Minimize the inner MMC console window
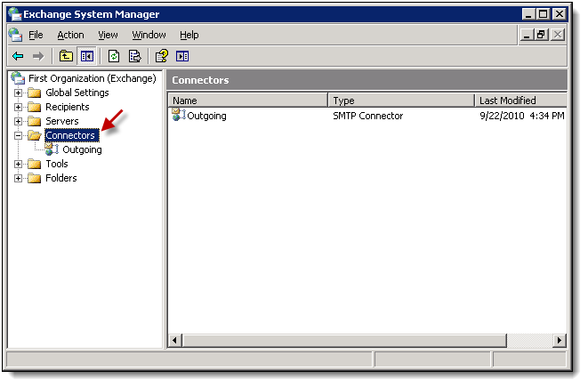Viewport: 588px width, 387px height. pos(527,35)
